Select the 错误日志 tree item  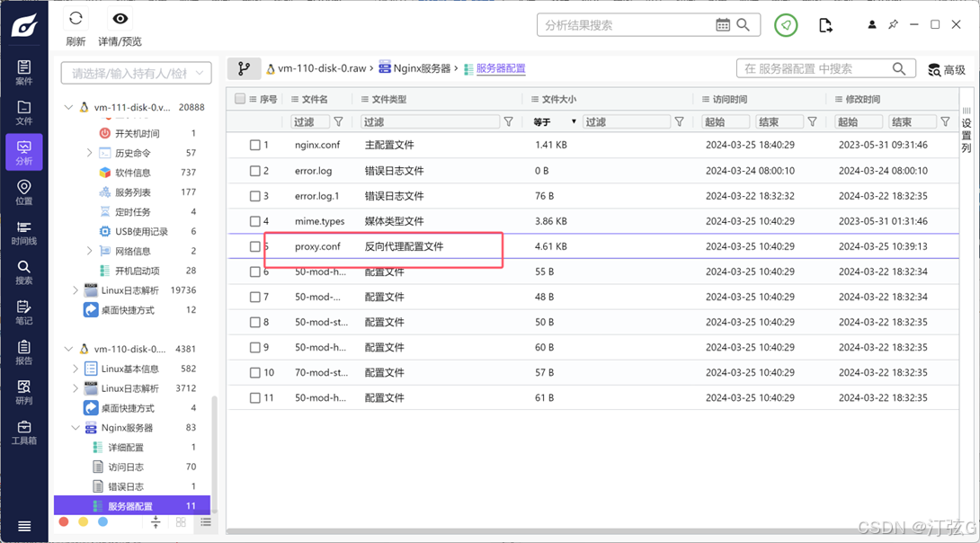pyautogui.click(x=126, y=486)
